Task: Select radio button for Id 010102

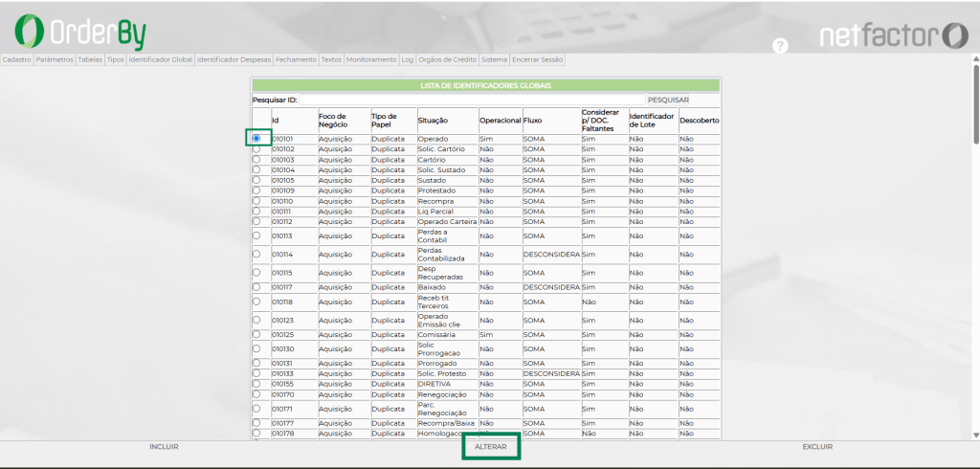Action: [256, 148]
